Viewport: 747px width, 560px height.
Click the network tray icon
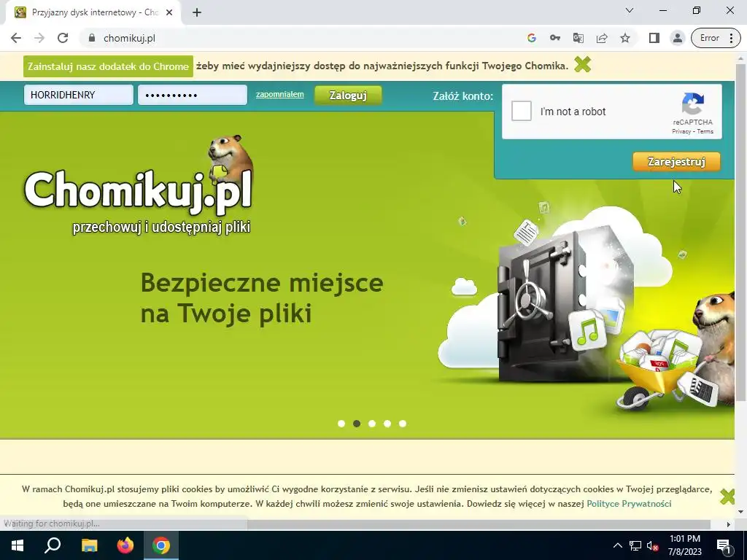[x=635, y=545]
